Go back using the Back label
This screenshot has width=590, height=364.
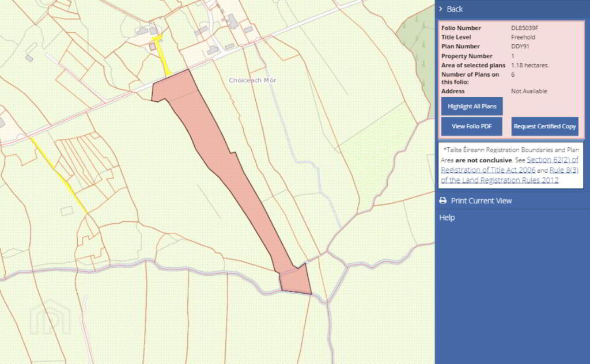click(x=455, y=9)
